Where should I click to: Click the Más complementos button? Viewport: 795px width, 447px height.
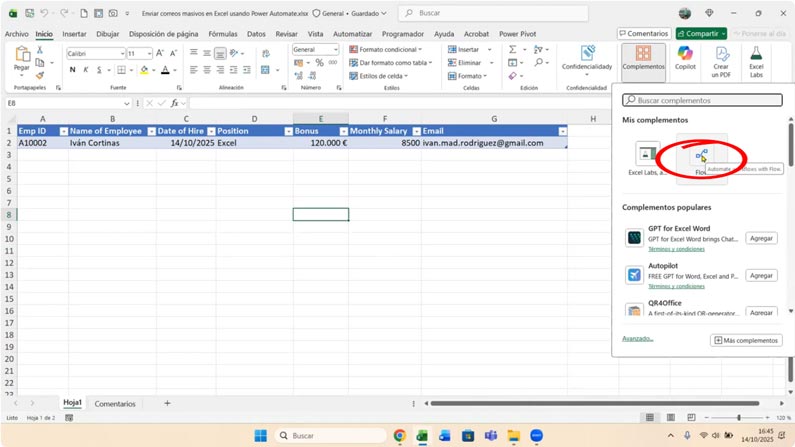point(746,340)
